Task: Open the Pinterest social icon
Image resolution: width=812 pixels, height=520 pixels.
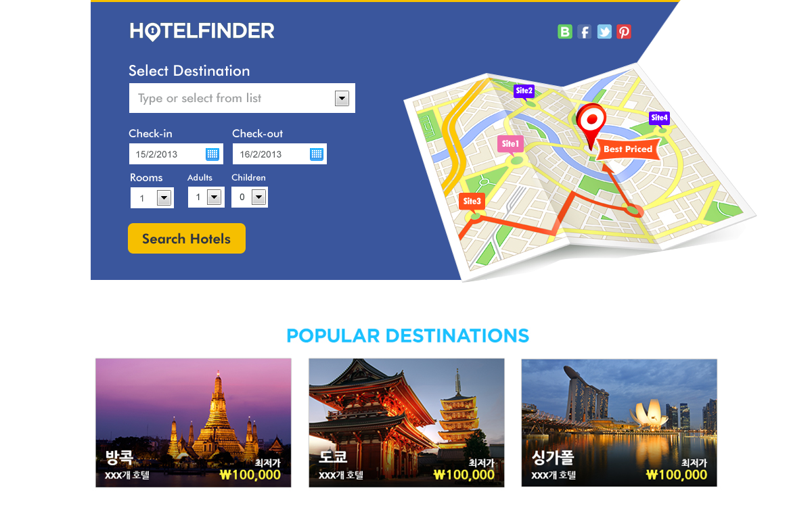Action: pos(624,31)
